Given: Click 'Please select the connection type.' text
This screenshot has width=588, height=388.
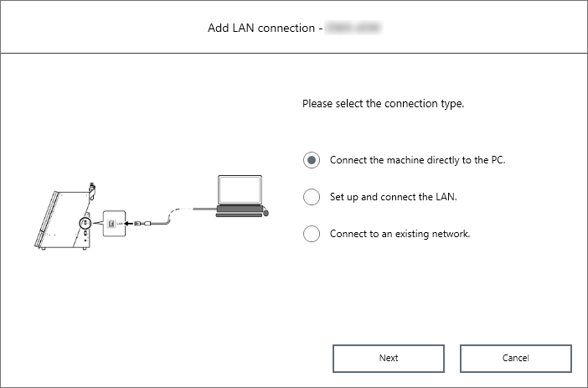Looking at the screenshot, I should coord(383,106).
